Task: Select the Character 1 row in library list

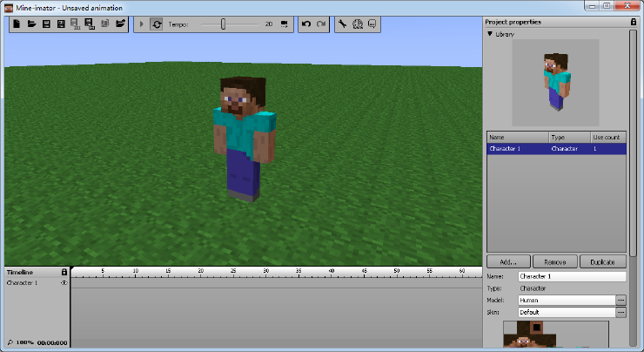Action: pyautogui.click(x=556, y=148)
